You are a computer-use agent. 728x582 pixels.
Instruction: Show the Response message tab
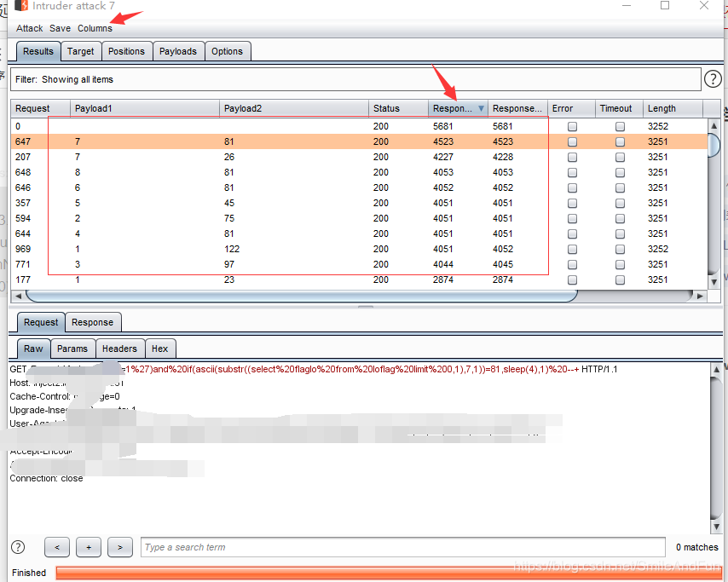pos(92,322)
